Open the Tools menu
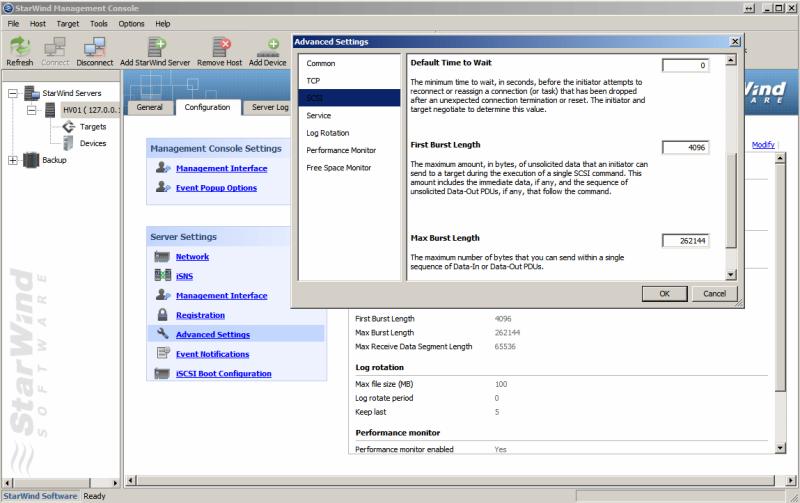This screenshot has height=503, width=800. tap(99, 23)
